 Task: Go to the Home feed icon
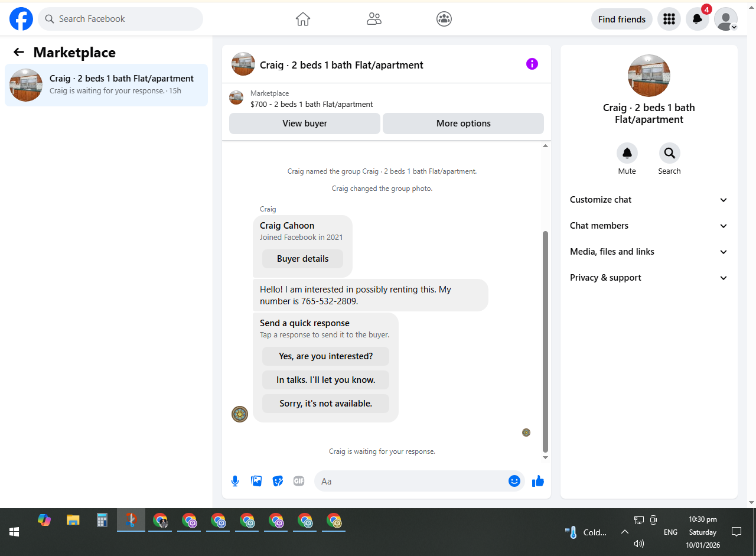[x=303, y=19]
